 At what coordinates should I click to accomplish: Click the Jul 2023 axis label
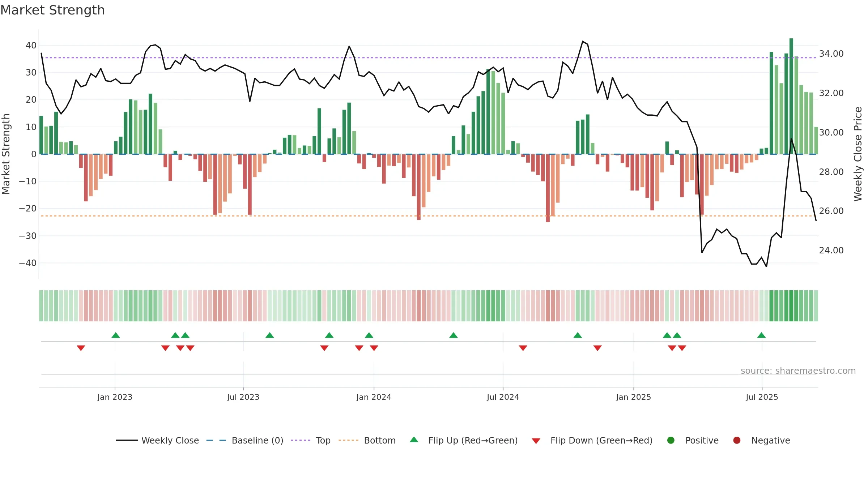(x=243, y=397)
